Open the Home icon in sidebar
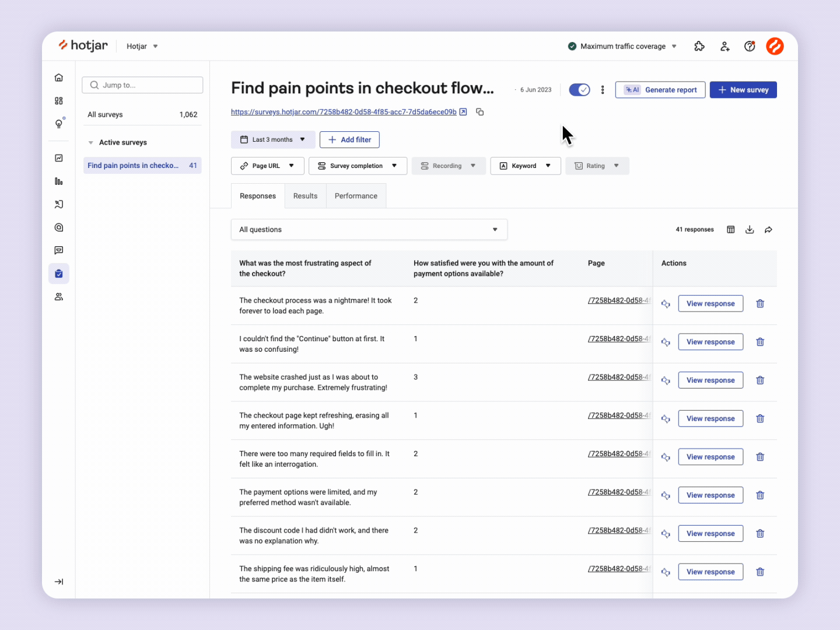Viewport: 840px width, 630px height. coord(59,78)
